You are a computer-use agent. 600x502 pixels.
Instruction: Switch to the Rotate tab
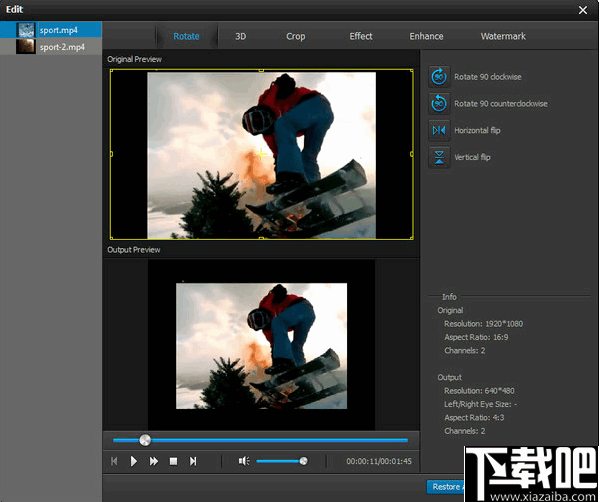tap(186, 36)
